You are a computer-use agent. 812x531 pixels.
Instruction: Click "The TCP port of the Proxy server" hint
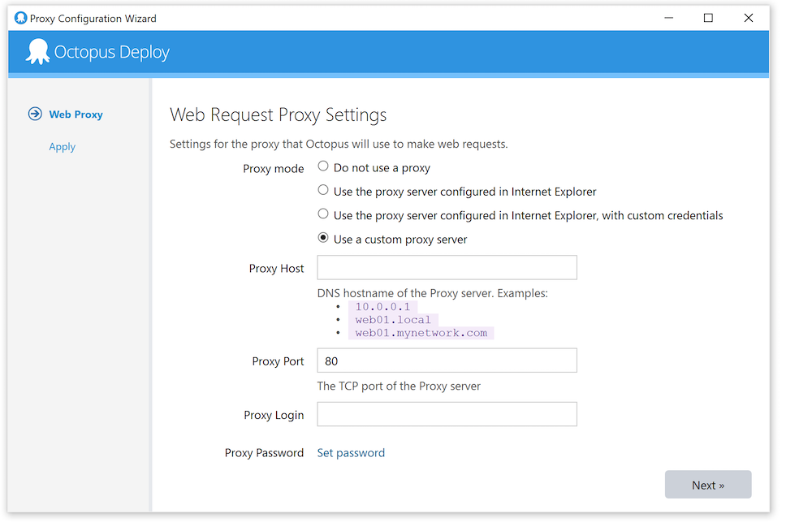coord(399,386)
